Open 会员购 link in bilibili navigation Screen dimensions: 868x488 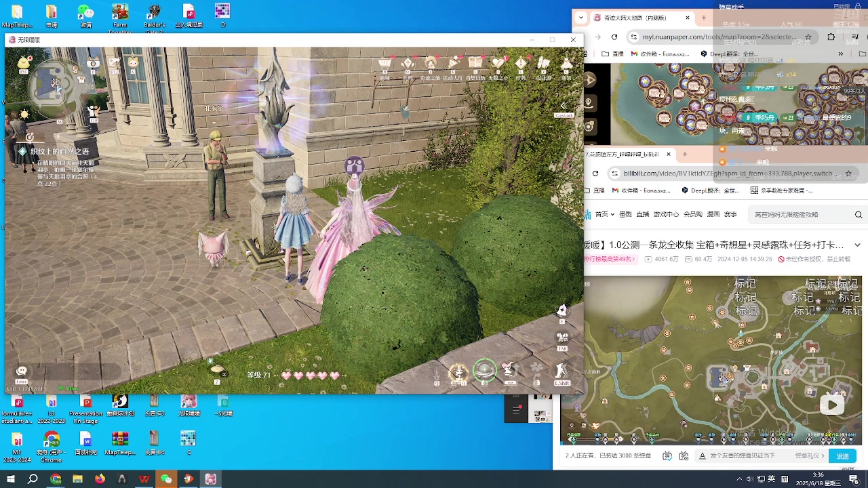[x=692, y=214]
